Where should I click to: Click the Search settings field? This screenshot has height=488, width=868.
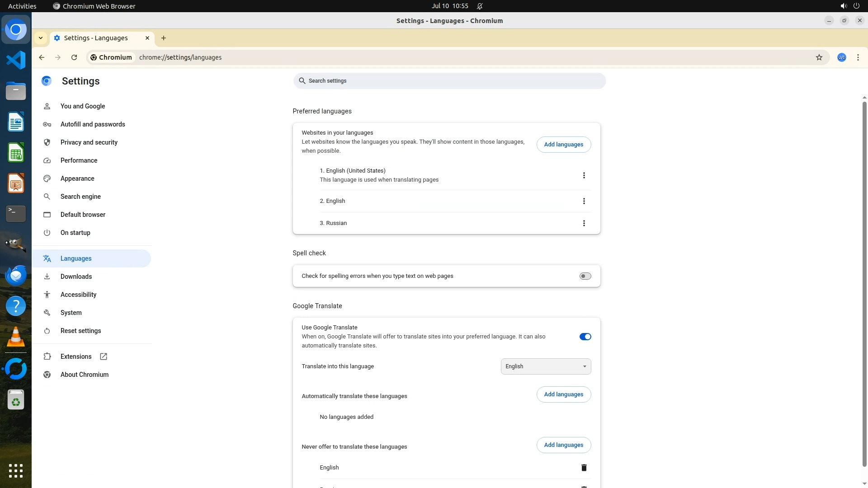point(449,81)
